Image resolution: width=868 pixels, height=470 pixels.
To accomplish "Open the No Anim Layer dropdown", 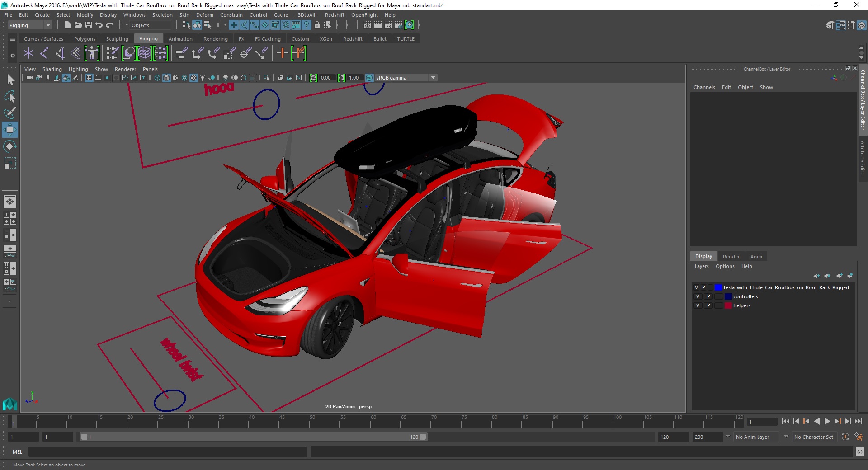I will click(x=756, y=437).
